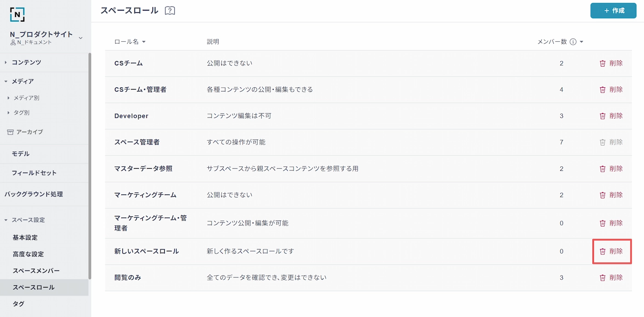Click description サブスペースから親スペースコンテンツを参照する用
The image size is (644, 317).
[x=282, y=169]
